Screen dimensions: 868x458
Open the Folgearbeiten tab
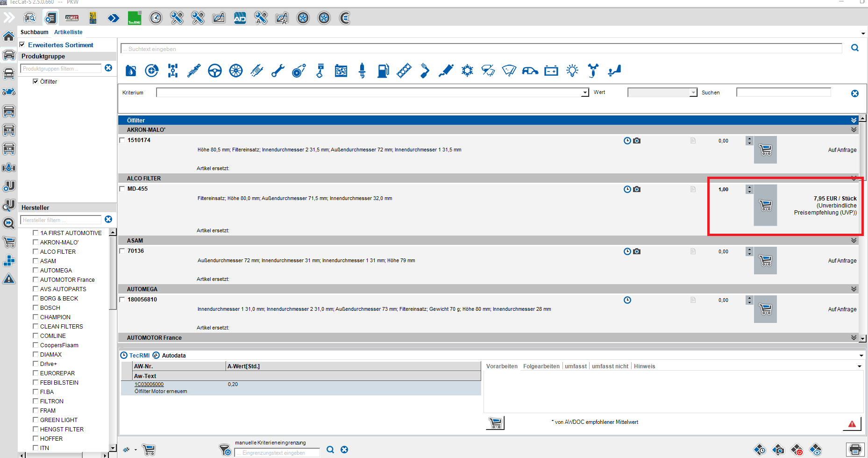pos(541,366)
